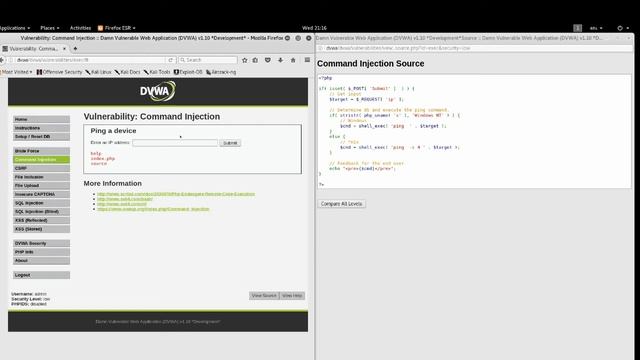Open the first More Information link
The height and width of the screenshot is (360, 640).
[x=176, y=194]
